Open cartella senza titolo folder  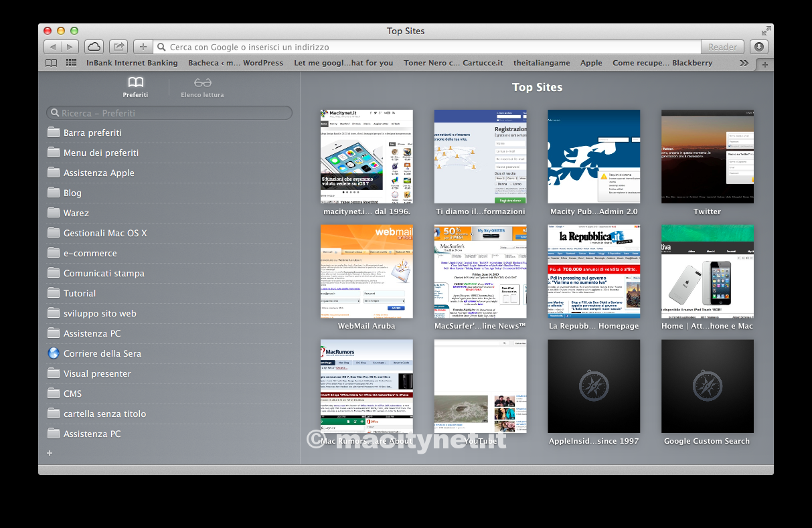coord(169,414)
